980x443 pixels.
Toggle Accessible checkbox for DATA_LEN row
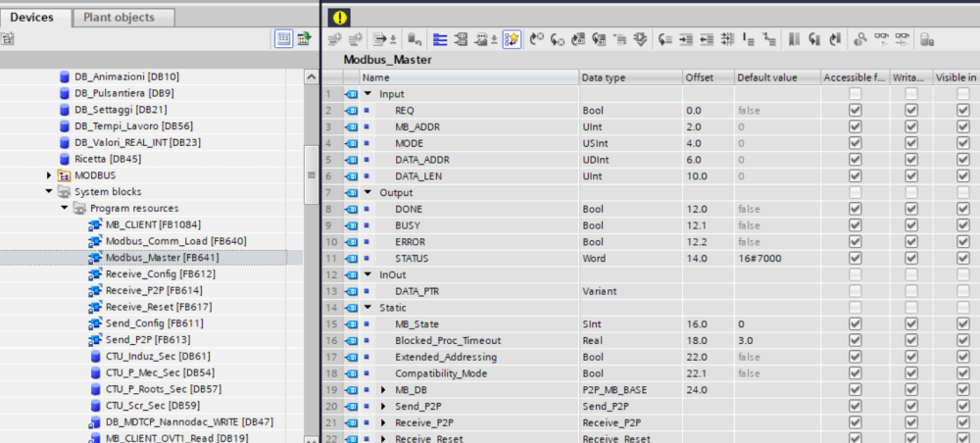[855, 176]
